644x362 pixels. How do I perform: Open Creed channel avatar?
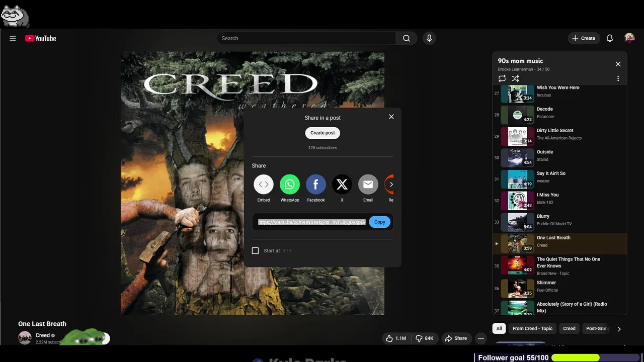pyautogui.click(x=25, y=338)
